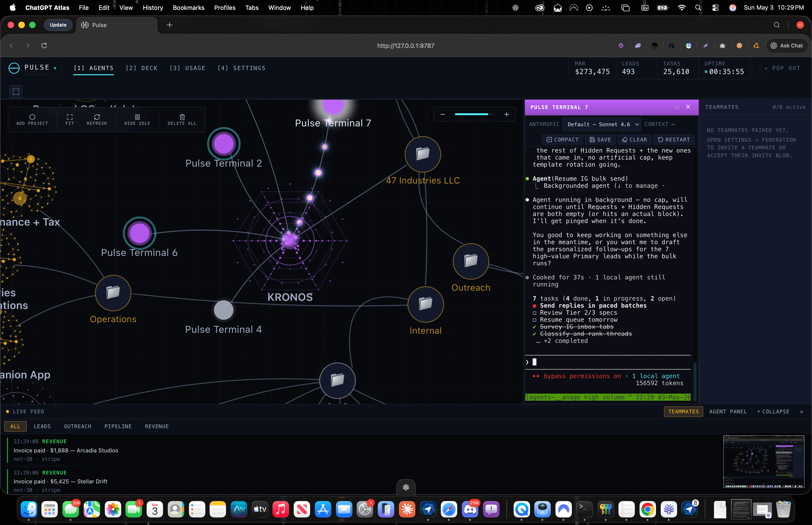Image resolution: width=812 pixels, height=525 pixels.
Task: Click the Pulse Terminal 2 node
Action: click(x=223, y=144)
